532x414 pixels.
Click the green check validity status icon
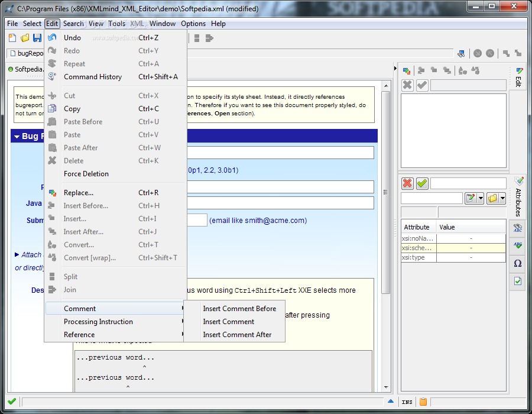pos(12,402)
